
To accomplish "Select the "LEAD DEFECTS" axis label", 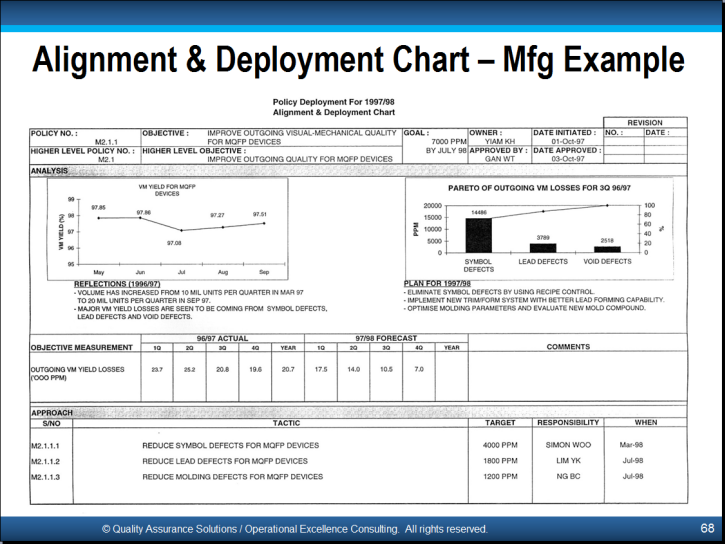I will click(x=543, y=262).
